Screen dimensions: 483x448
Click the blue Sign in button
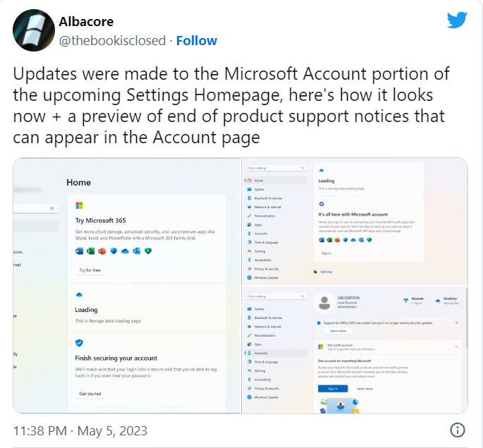click(x=333, y=389)
